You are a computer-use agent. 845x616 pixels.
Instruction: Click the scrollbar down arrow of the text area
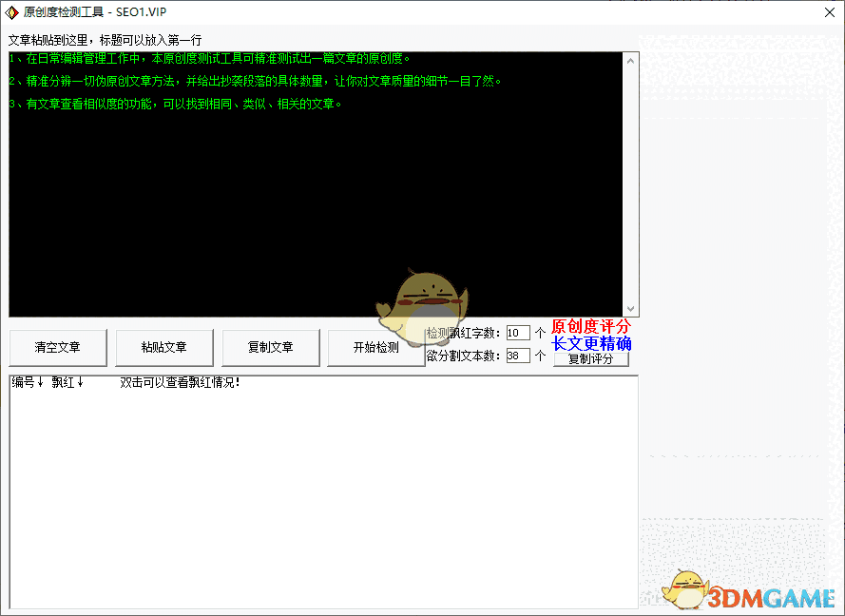[x=629, y=309]
